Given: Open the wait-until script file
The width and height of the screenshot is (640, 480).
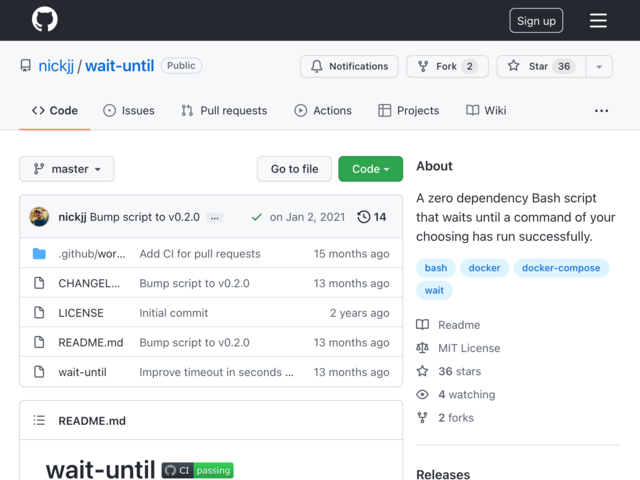Looking at the screenshot, I should tap(82, 372).
